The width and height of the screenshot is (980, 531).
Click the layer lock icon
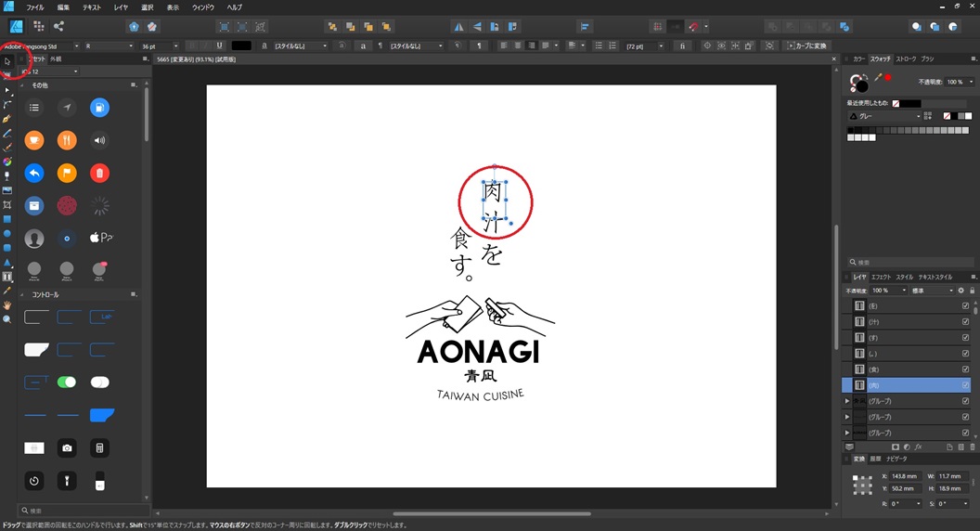(972, 291)
